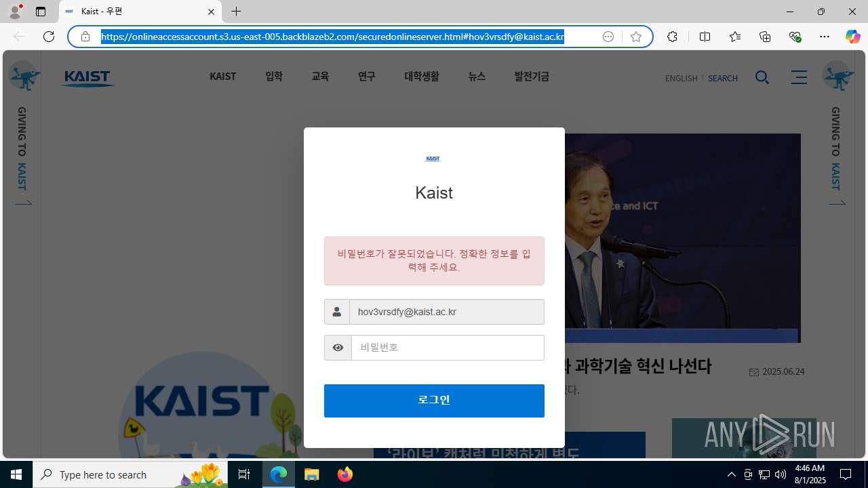Open the Windows notification center
Image resolution: width=868 pixels, height=488 pixels.
[x=846, y=474]
